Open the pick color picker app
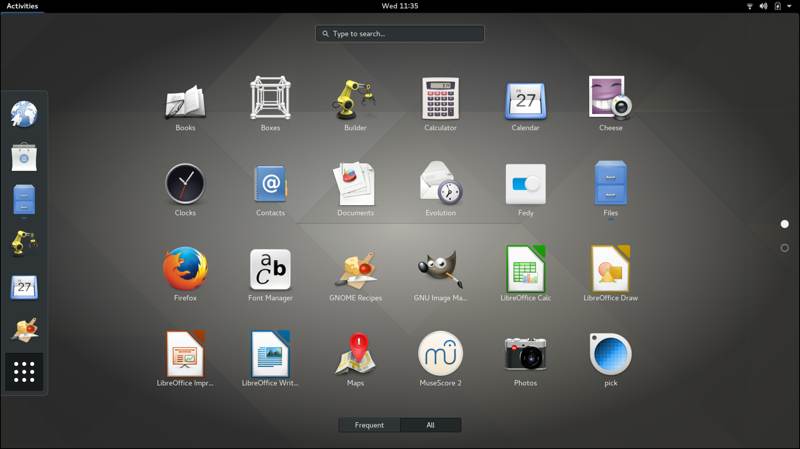Image resolution: width=800 pixels, height=449 pixels. [x=611, y=359]
